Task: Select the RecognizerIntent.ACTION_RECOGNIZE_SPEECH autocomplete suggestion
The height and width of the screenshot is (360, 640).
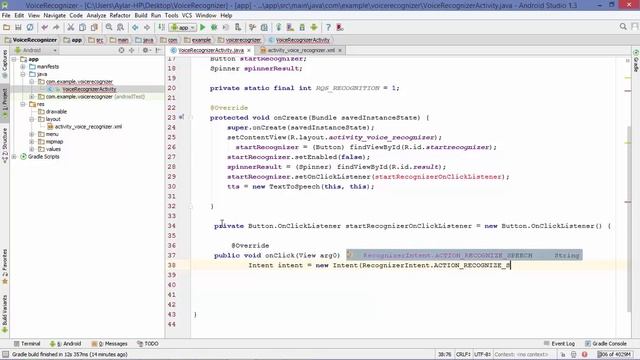Action: (x=464, y=255)
